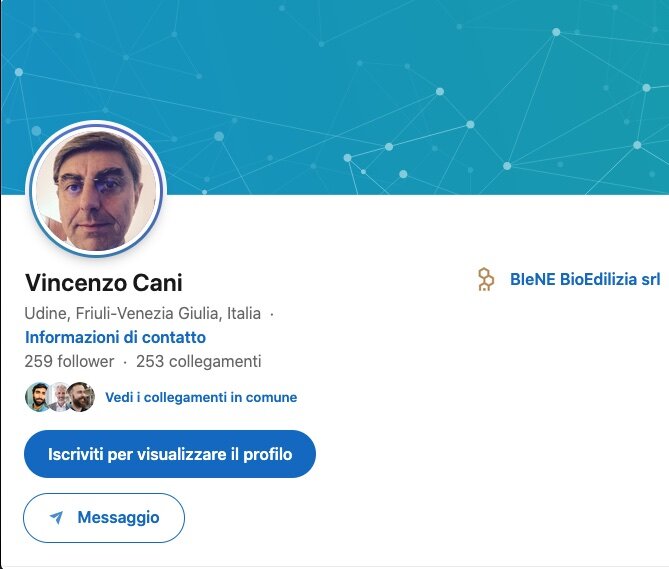Viewport: 669px width, 569px height.
Task: Open the BIeNE BioEdilizia srl company link
Action: (x=585, y=280)
